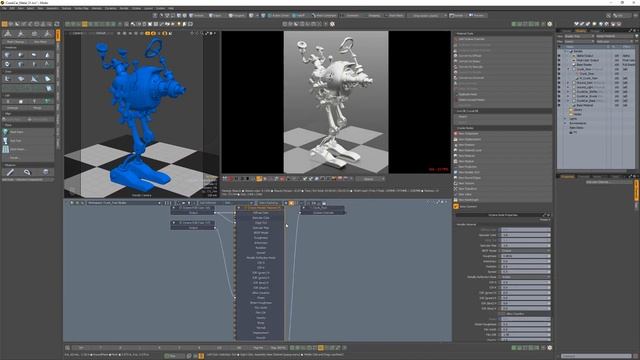This screenshot has width=640, height=360.
Task: Switch to Polygons selection mode
Action: pyautogui.click(x=237, y=15)
